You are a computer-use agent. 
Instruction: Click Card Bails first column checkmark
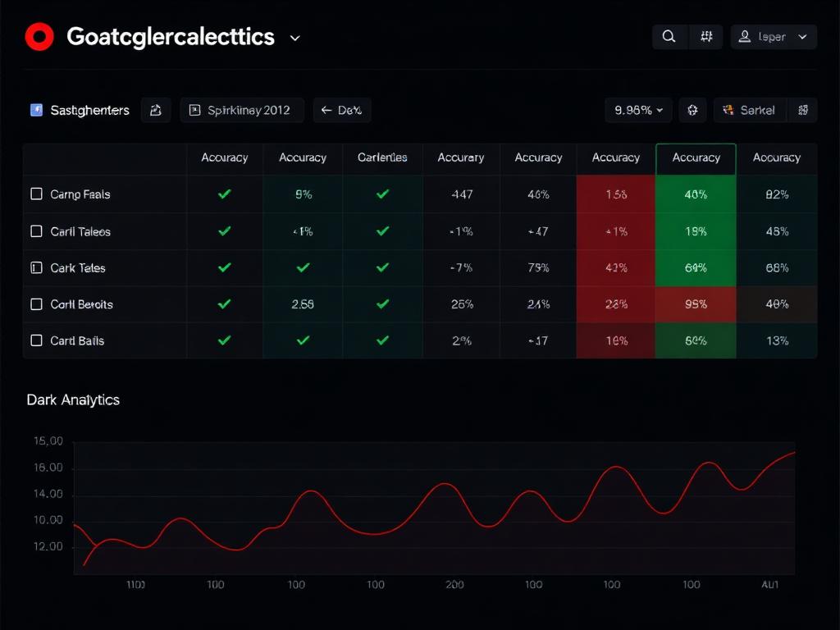[x=225, y=340]
